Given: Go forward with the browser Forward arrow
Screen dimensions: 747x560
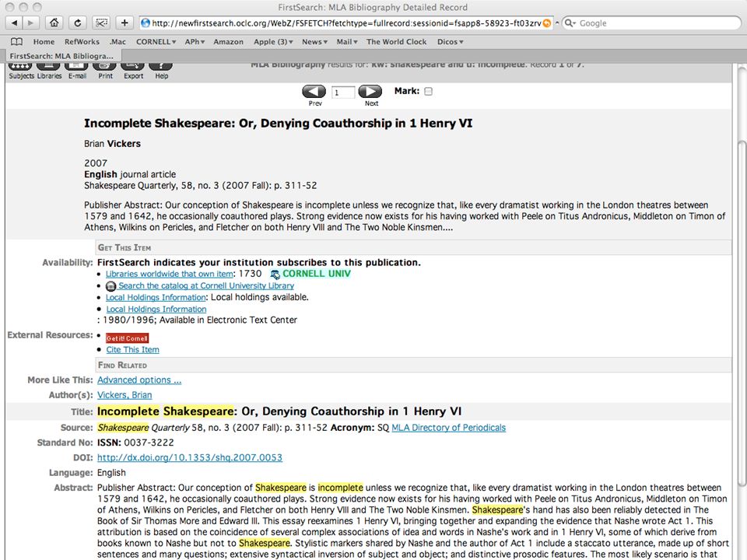Looking at the screenshot, I should [x=30, y=23].
